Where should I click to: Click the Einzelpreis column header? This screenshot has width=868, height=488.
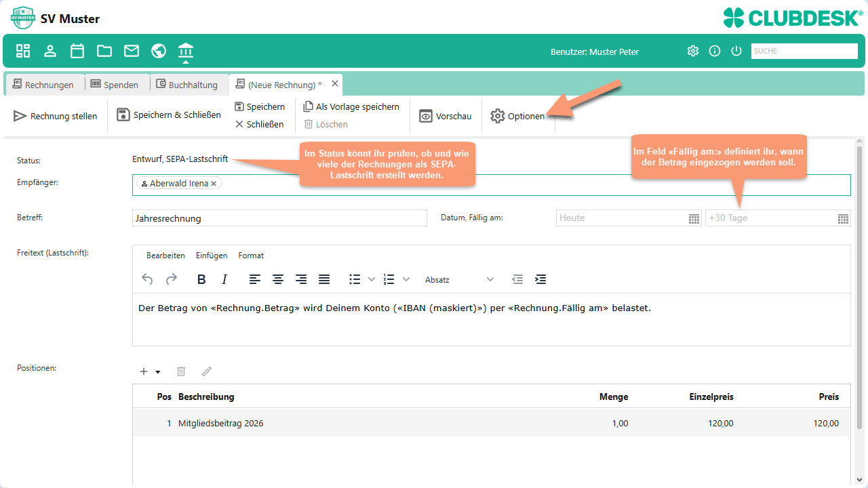pos(711,396)
